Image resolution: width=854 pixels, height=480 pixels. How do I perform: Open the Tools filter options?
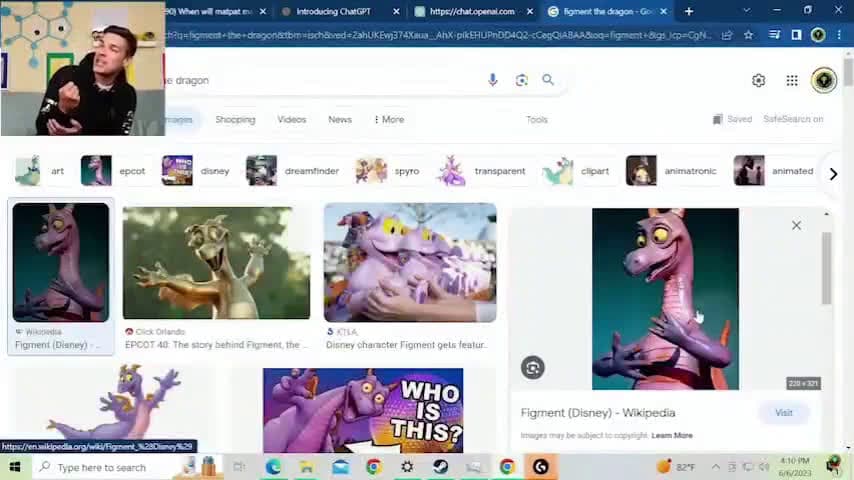[x=536, y=119]
